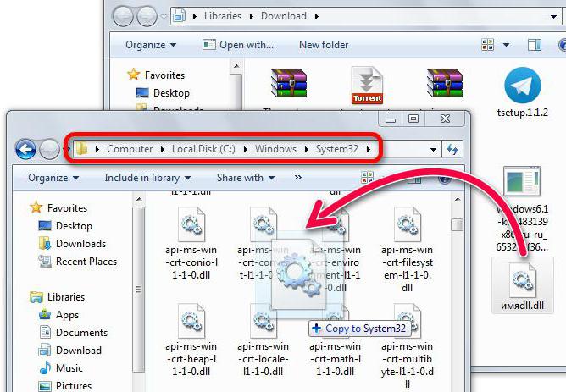Select Desktop under Favorites in Download window
Screen dimensions: 566x392
(x=163, y=92)
